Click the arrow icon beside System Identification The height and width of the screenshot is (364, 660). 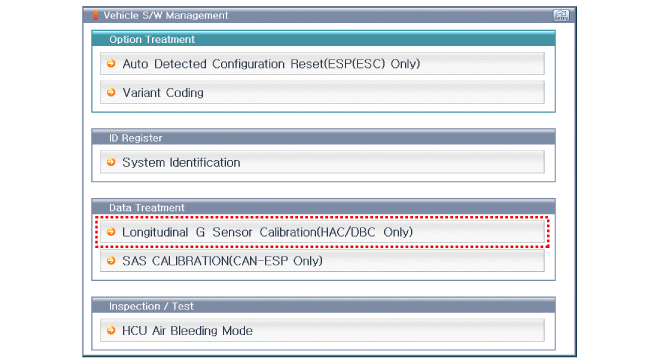tap(111, 162)
